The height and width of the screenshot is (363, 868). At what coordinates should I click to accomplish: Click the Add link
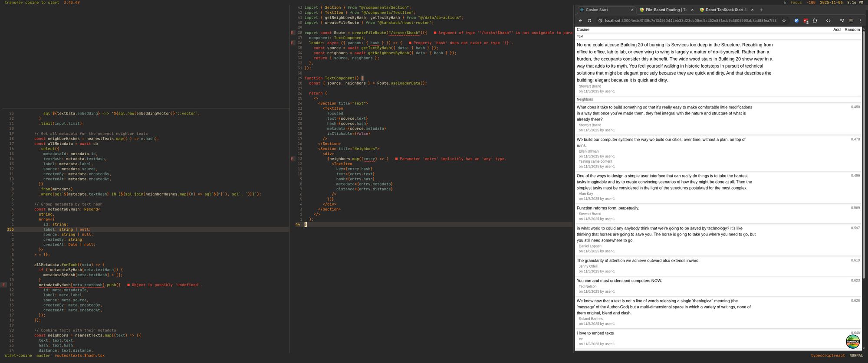click(837, 29)
